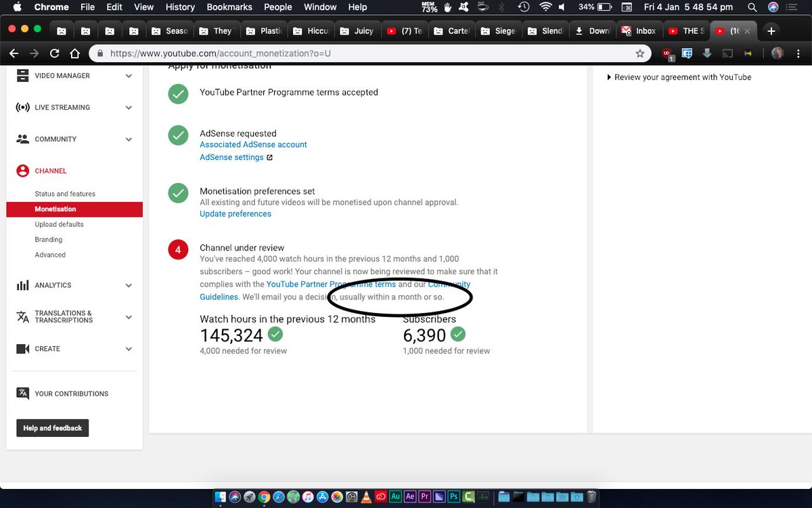
Task: Click the 'Channel under review' heading
Action: [242, 248]
